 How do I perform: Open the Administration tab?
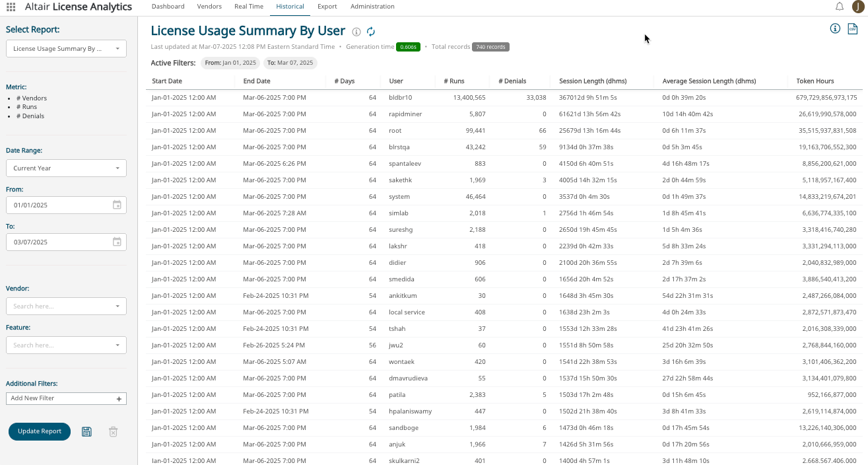click(x=372, y=7)
